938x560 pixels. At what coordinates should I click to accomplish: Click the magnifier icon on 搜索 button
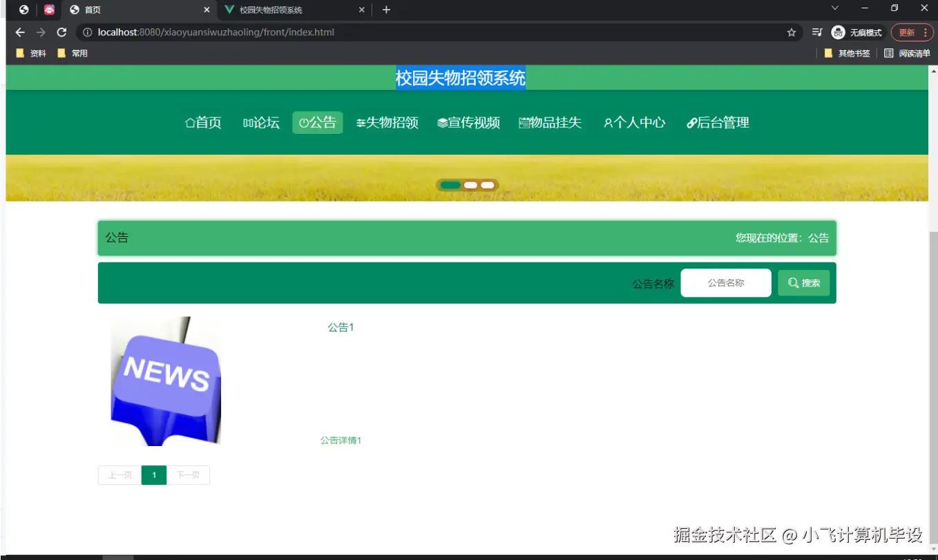coord(792,282)
